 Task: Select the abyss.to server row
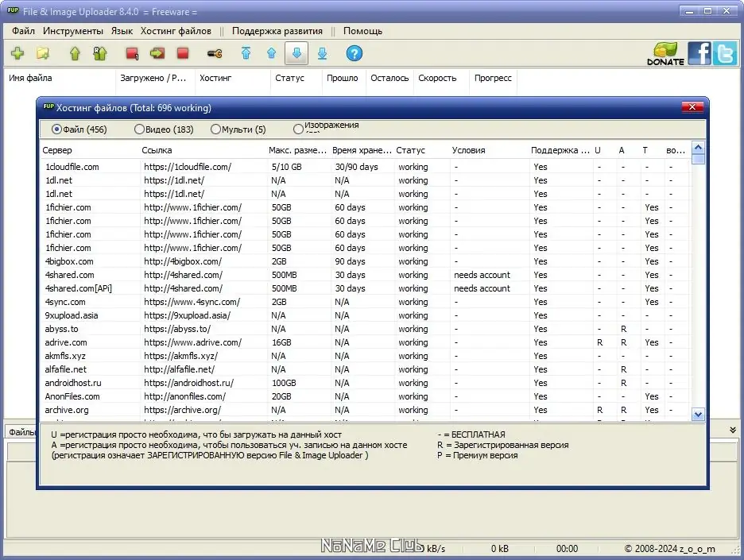point(364,329)
